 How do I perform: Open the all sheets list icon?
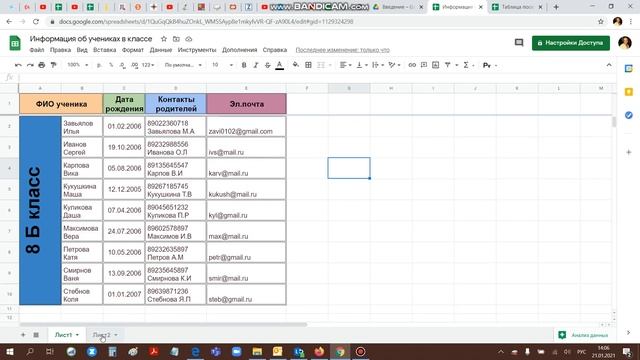point(36,335)
